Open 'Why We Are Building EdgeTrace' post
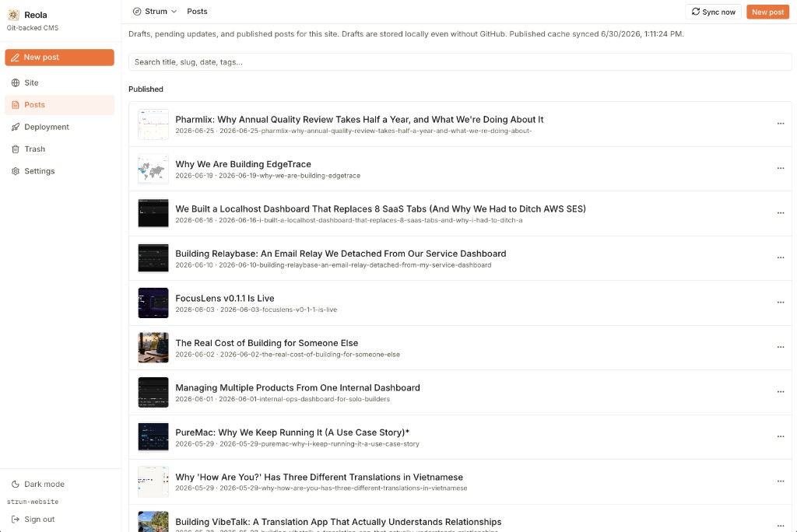The image size is (797, 532). click(243, 164)
